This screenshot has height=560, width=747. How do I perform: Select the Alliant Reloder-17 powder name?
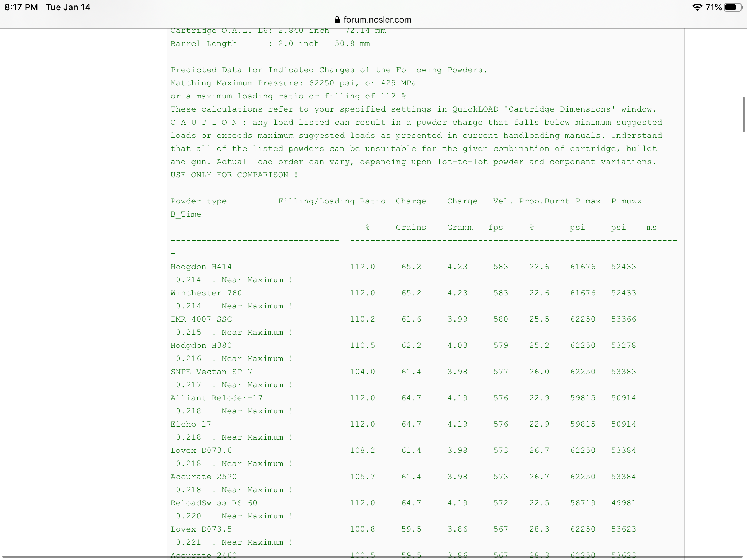(216, 398)
